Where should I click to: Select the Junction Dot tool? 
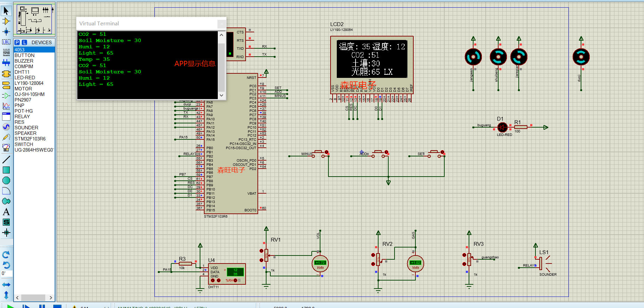[6, 32]
